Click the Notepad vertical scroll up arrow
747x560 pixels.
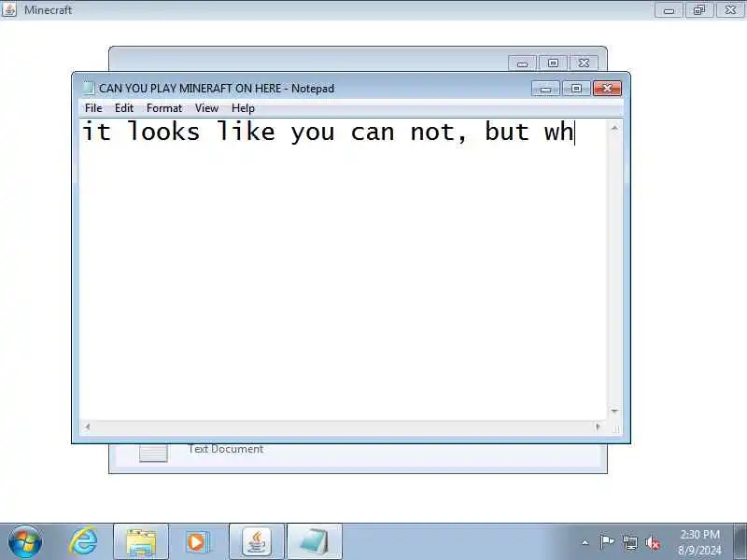(x=614, y=128)
